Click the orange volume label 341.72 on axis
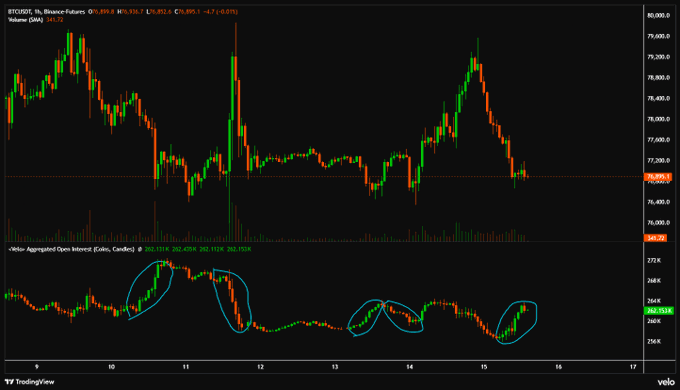680x390 pixels. (655, 238)
